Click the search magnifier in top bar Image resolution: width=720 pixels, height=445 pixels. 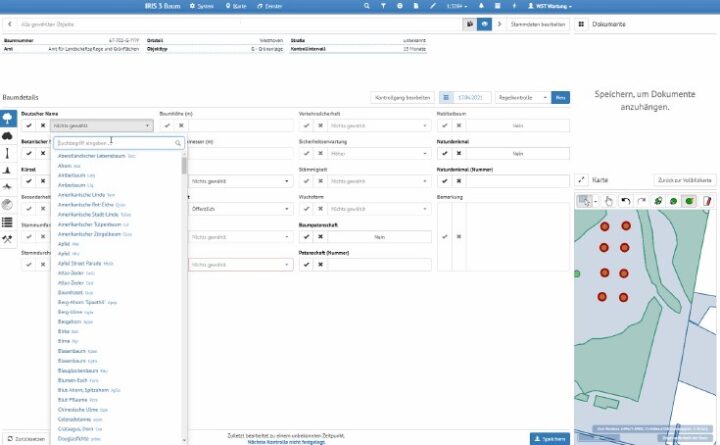click(x=368, y=6)
